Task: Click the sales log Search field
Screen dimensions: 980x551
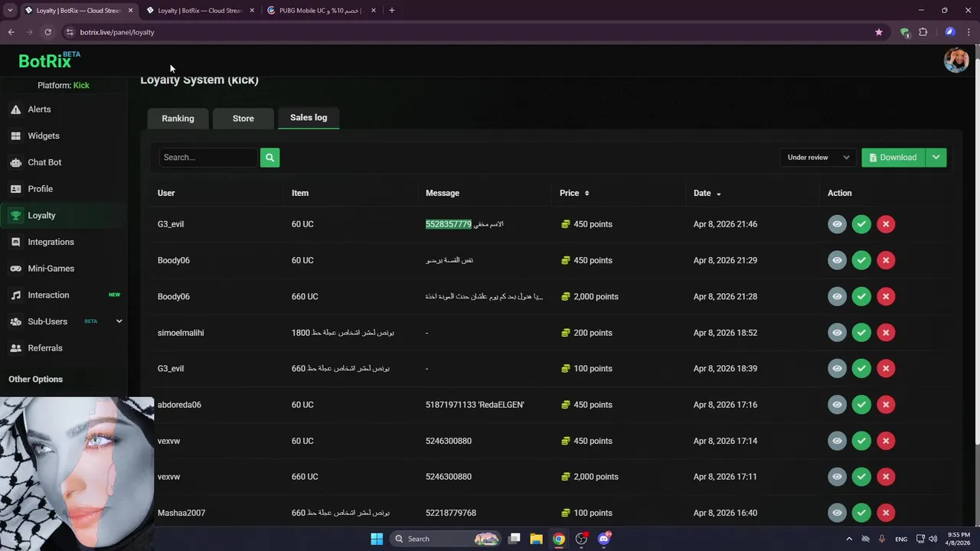Action: pyautogui.click(x=208, y=158)
